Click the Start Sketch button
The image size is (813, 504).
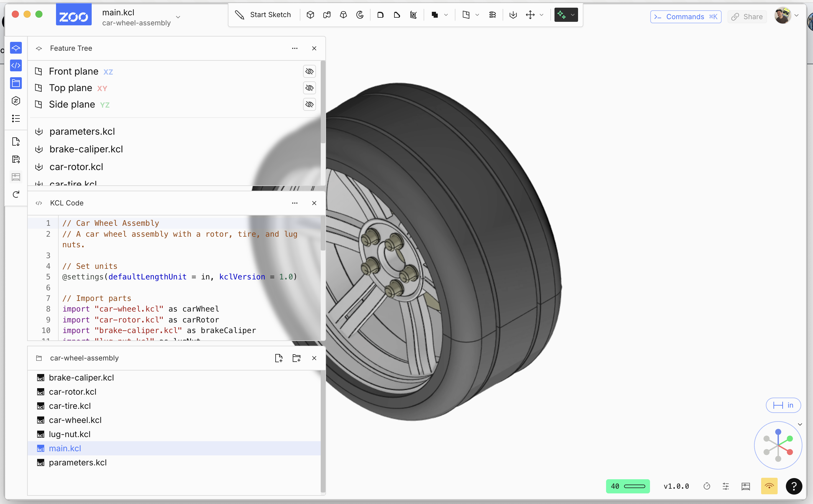263,15
